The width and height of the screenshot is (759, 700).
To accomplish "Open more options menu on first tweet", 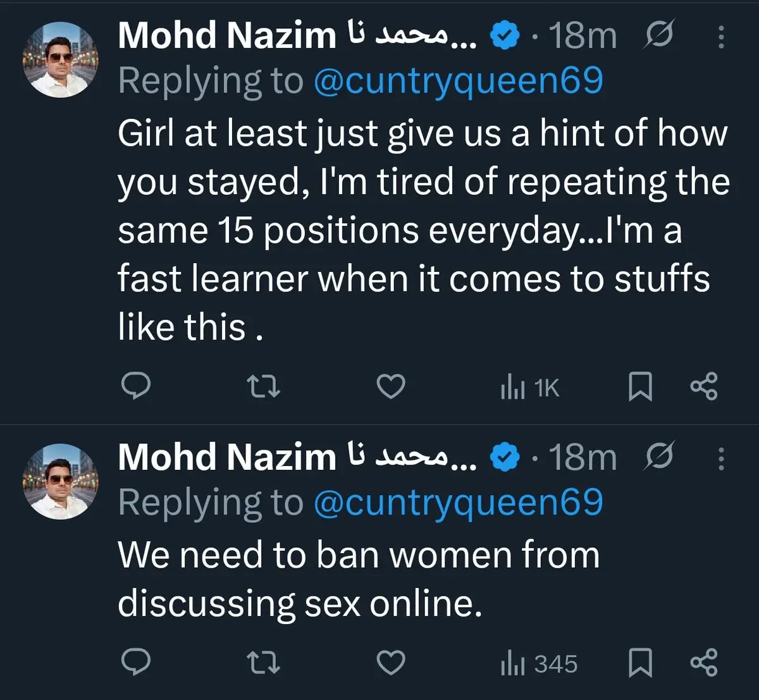I will tap(720, 37).
